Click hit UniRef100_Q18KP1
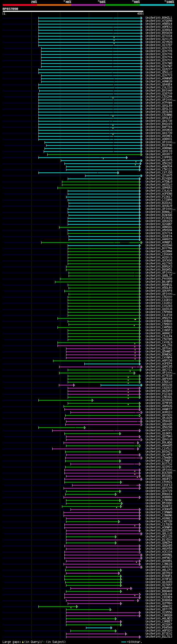 (x=159, y=434)
